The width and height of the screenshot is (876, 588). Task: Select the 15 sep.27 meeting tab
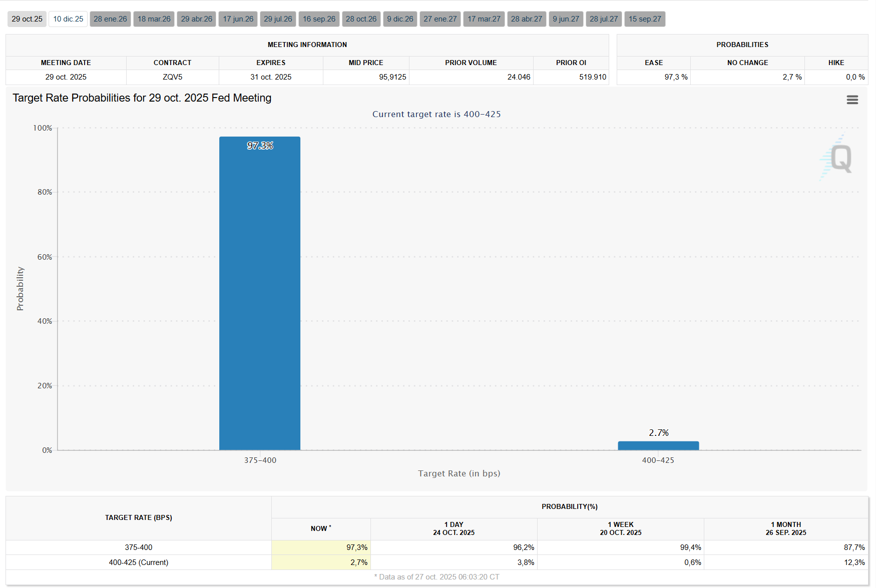point(645,19)
